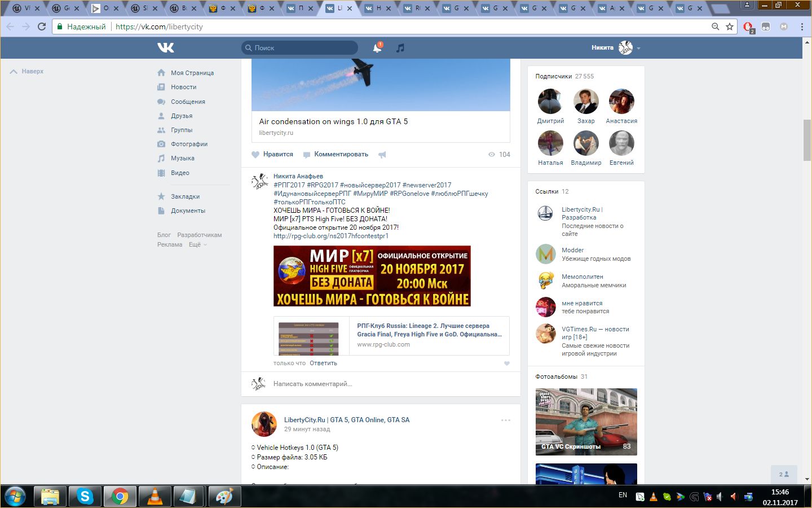Viewport: 812px width, 508px height.
Task: Open Новости in the left menu
Action: [184, 87]
